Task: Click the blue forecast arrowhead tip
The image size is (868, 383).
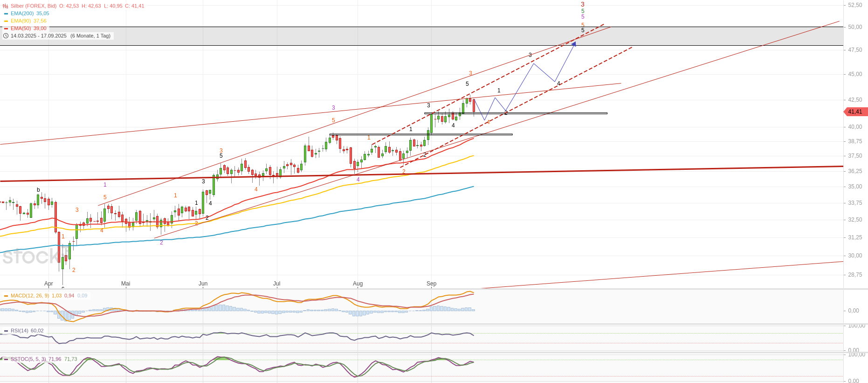Action: pyautogui.click(x=574, y=42)
